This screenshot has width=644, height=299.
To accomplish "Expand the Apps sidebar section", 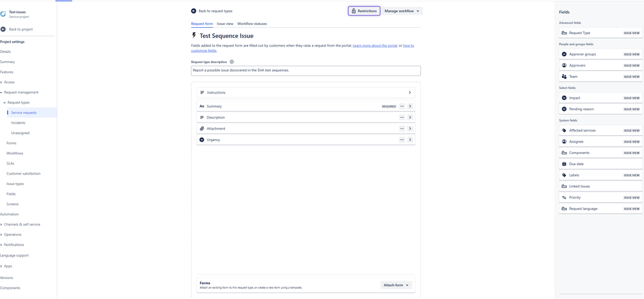I will pos(1,266).
